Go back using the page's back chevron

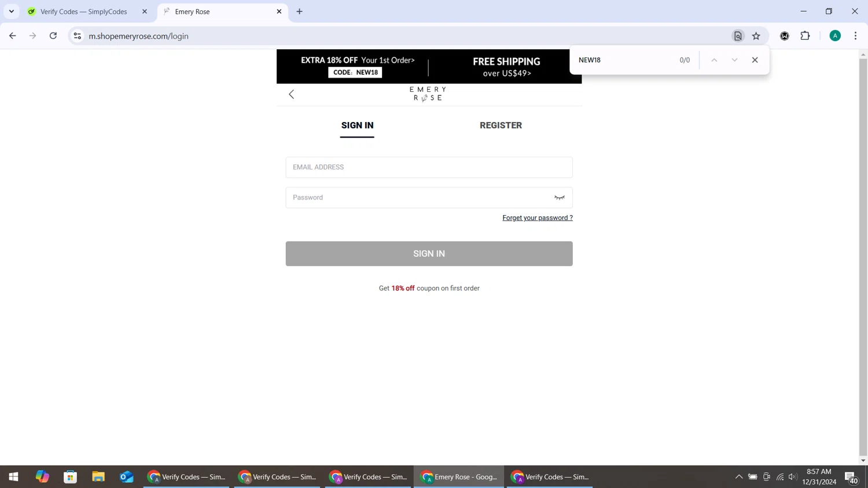coord(292,94)
